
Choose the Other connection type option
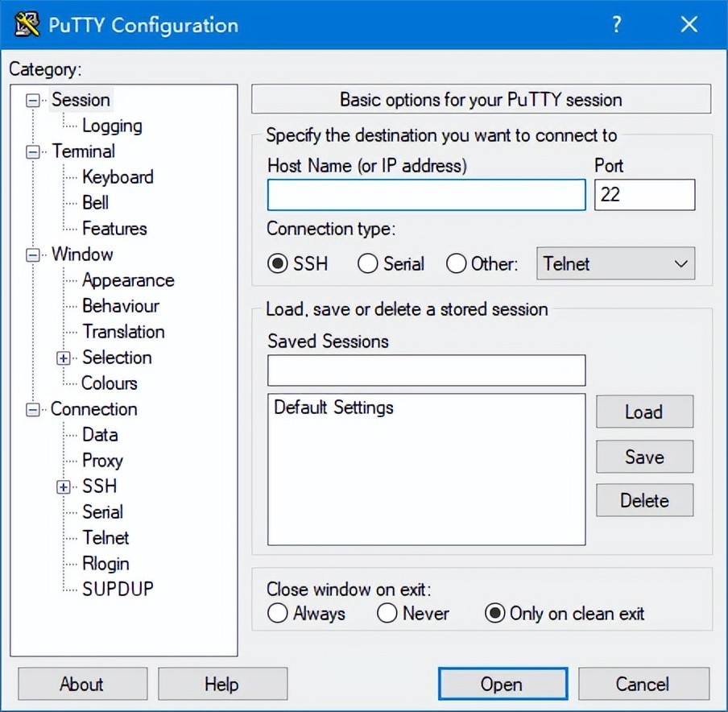point(457,263)
